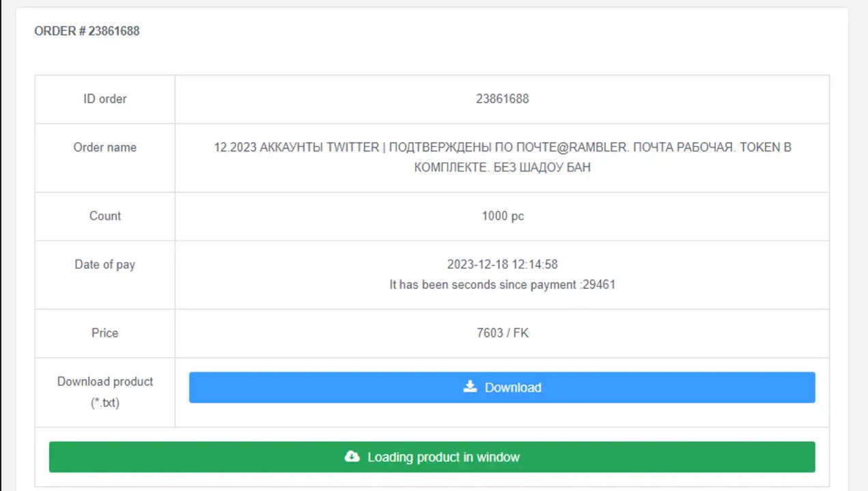868x491 pixels.
Task: Select the payment date 2023-12-18 12:14:58
Action: tap(502, 264)
